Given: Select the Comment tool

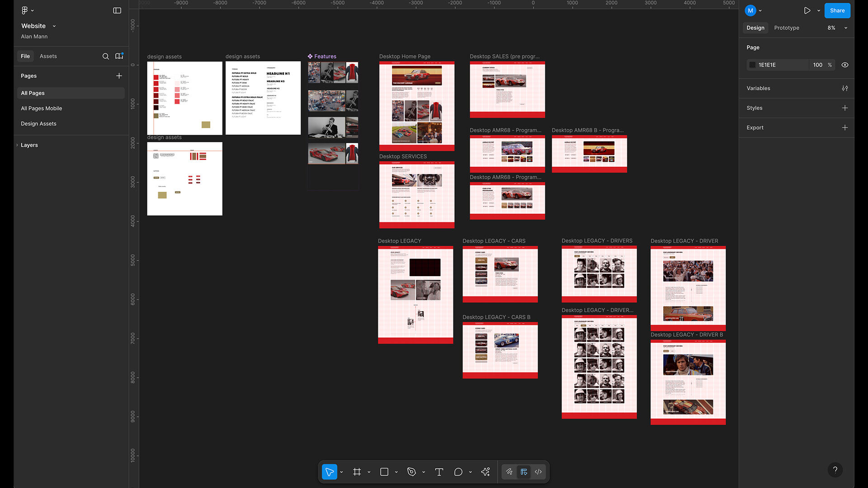Looking at the screenshot, I should 458,472.
